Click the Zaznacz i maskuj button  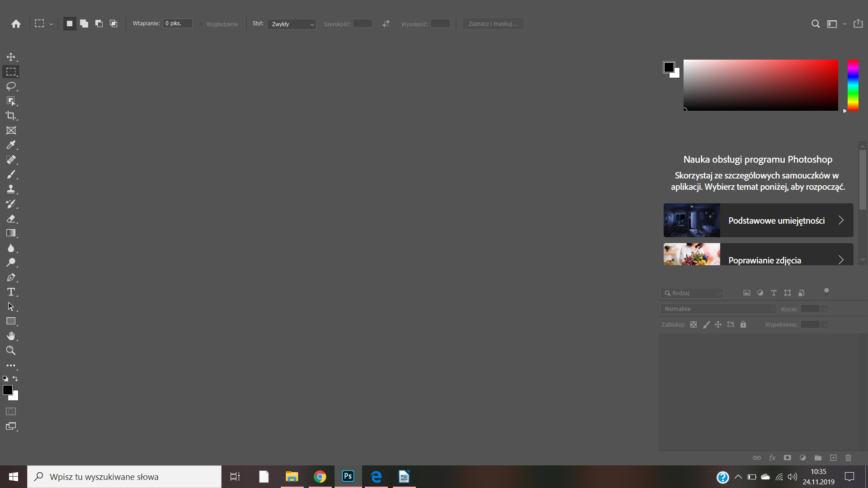tap(493, 23)
